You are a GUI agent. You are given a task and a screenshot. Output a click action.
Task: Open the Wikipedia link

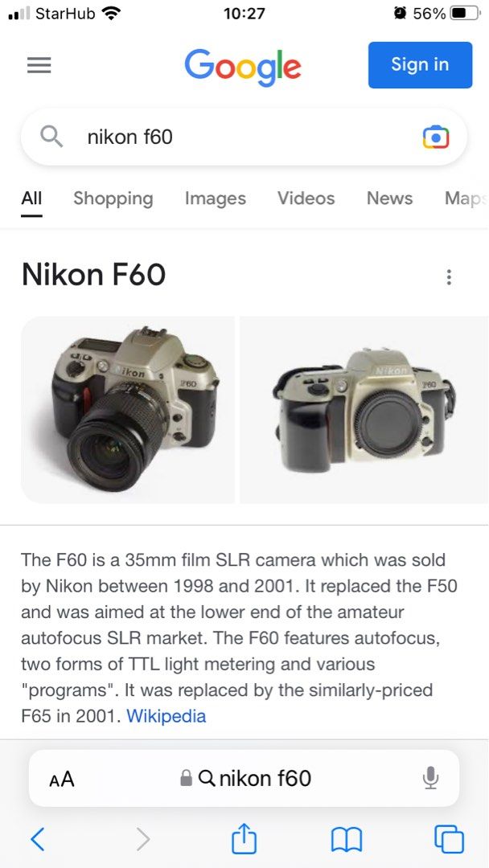pos(166,716)
